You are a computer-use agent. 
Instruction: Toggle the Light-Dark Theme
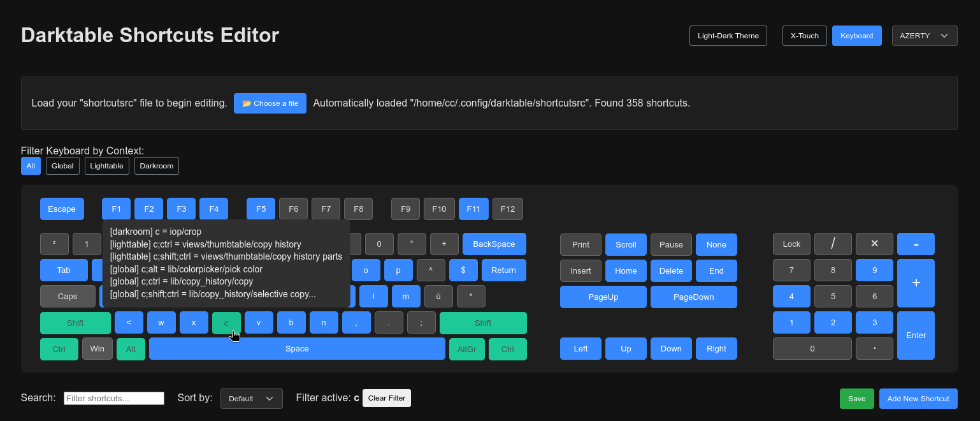tap(728, 36)
